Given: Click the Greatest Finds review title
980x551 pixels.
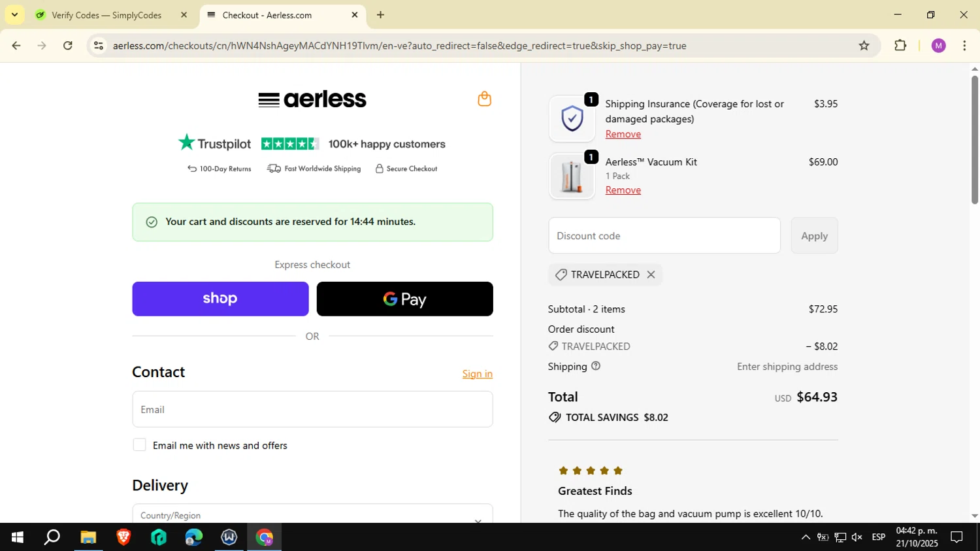Looking at the screenshot, I should click(595, 491).
